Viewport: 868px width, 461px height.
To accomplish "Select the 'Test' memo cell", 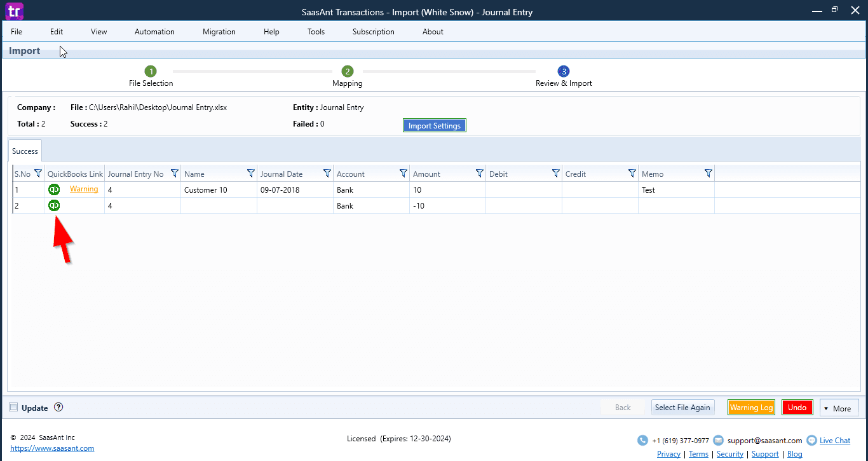I will click(x=676, y=189).
